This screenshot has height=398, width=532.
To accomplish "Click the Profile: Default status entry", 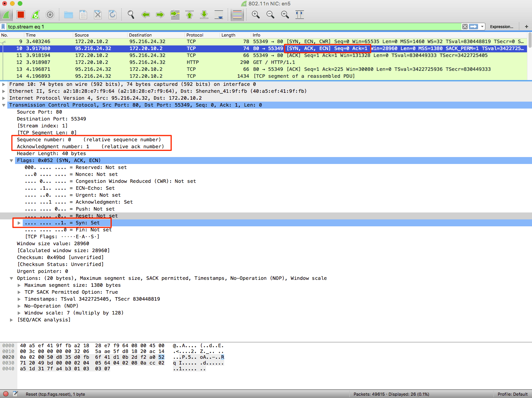I will 512,394.
